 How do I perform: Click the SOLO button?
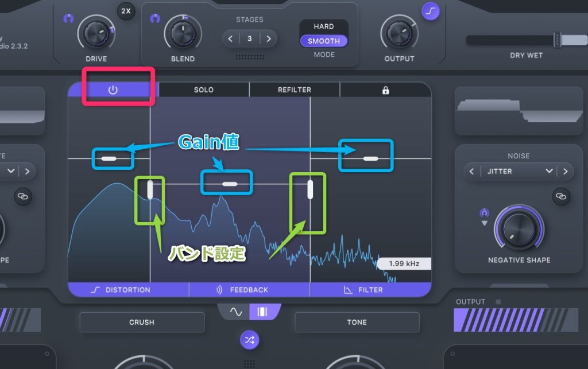203,90
